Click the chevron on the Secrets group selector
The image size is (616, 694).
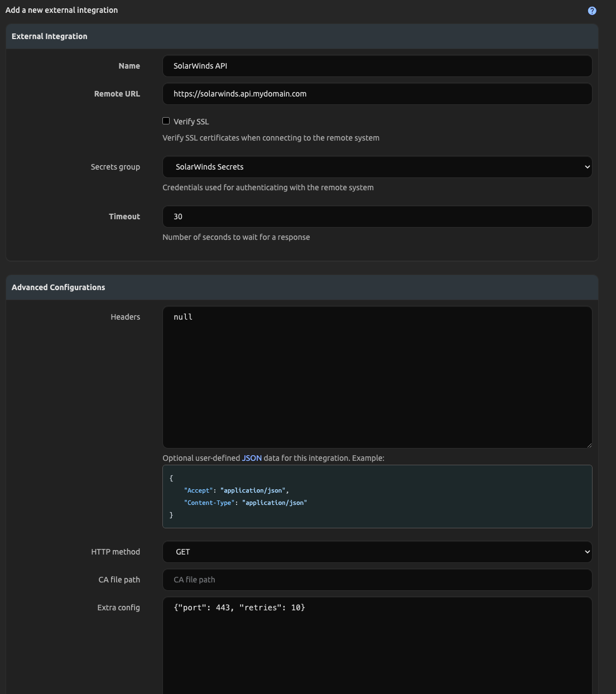point(586,166)
